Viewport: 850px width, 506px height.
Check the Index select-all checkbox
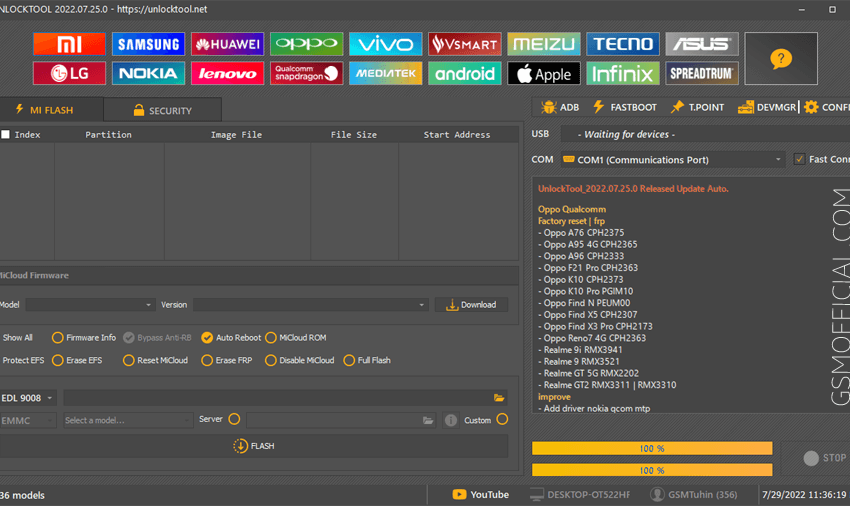click(6, 135)
